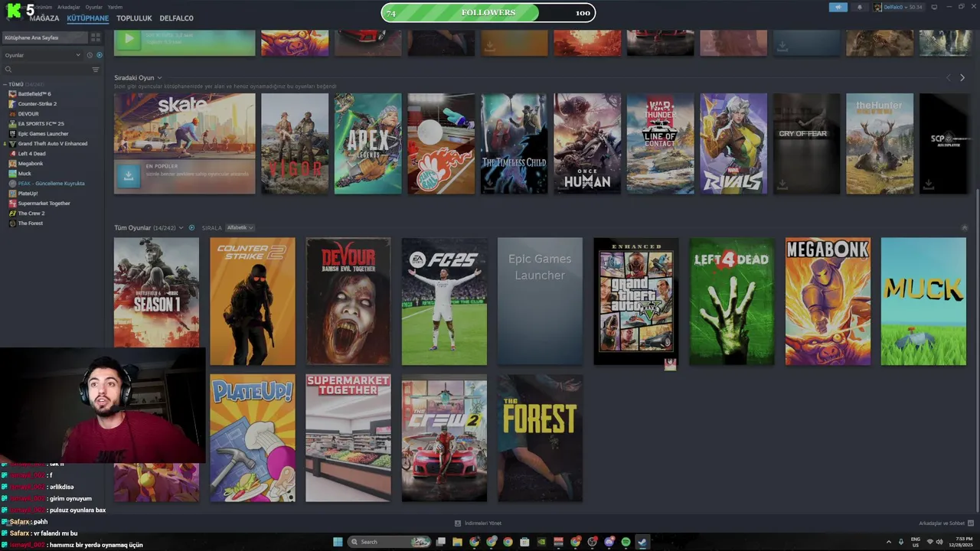Open the Alfabetik sort dropdown
The width and height of the screenshot is (980, 551).
pos(240,227)
